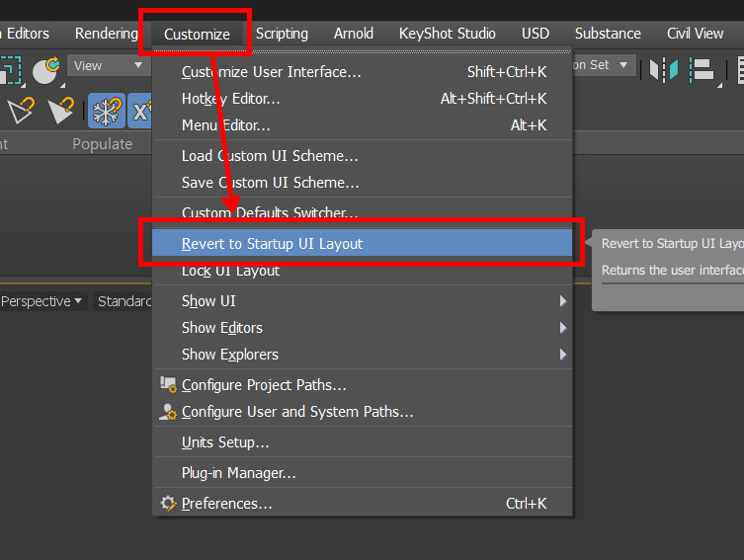This screenshot has height=560, width=744.
Task: Open the Rendering menu
Action: [x=107, y=34]
